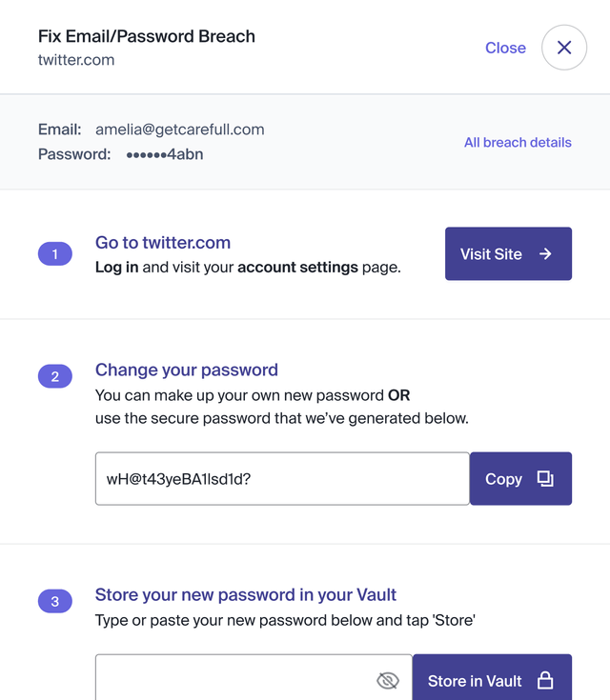Toggle password visibility with the eye icon
This screenshot has height=700, width=610.
click(387, 680)
